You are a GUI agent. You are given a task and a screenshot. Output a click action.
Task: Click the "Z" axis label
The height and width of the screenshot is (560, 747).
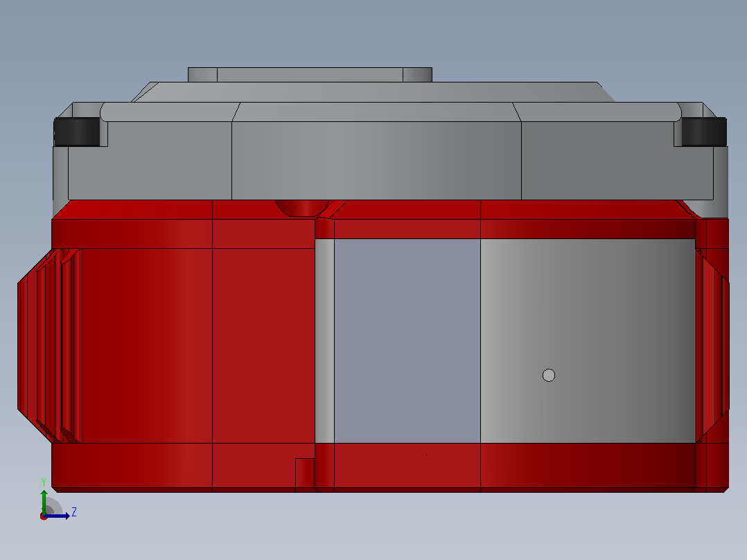point(74,512)
